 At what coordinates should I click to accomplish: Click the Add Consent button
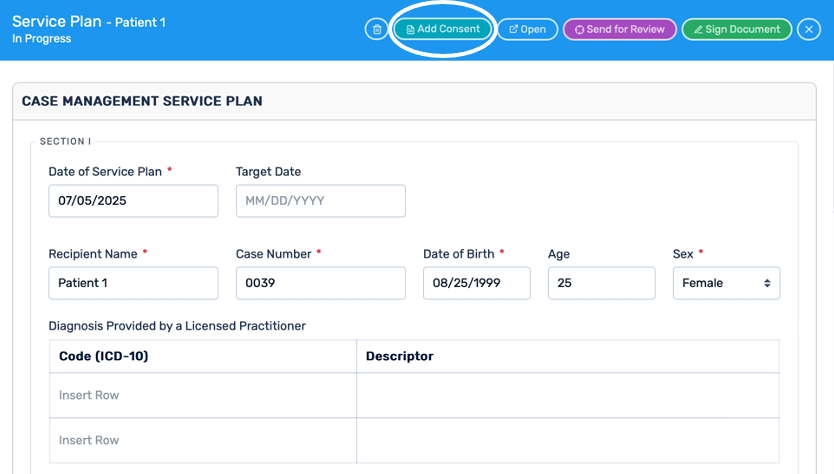tap(444, 29)
